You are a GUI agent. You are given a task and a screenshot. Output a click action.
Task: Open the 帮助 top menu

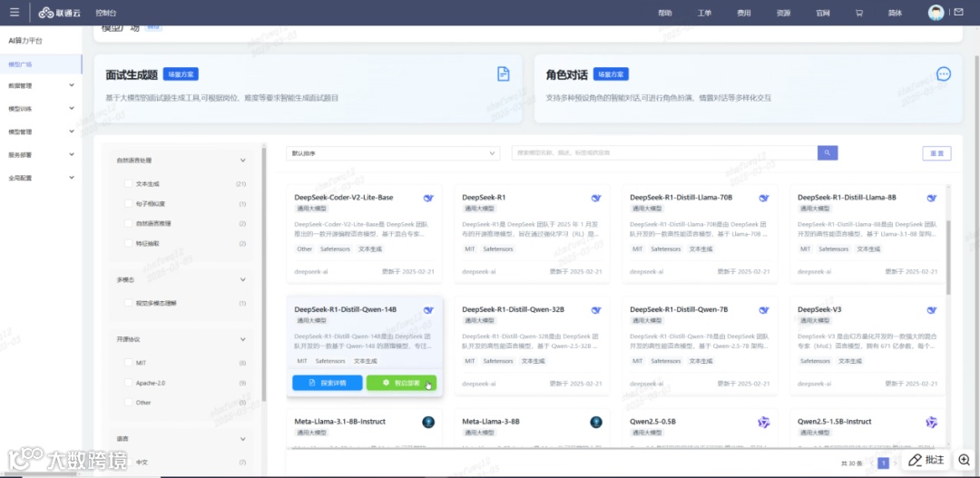[x=665, y=13]
